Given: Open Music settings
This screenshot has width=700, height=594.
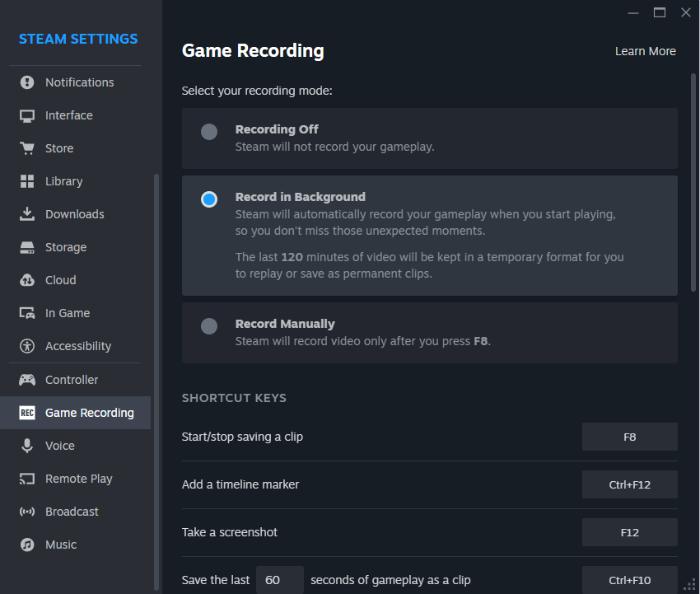Looking at the screenshot, I should coord(76,545).
